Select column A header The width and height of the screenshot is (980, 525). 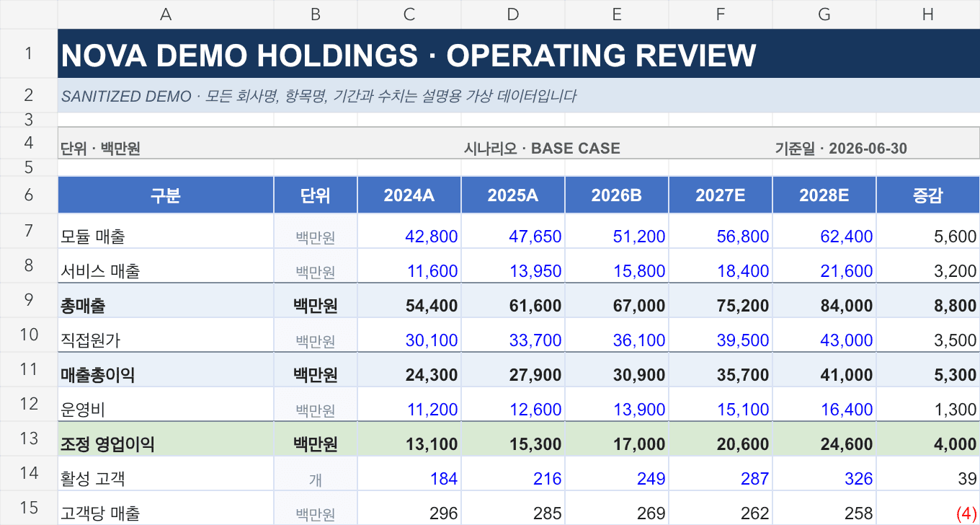(166, 14)
